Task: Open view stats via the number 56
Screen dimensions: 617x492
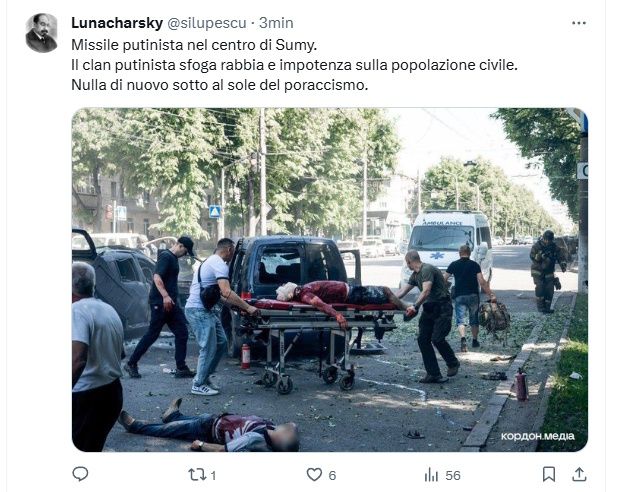Action: click(453, 475)
